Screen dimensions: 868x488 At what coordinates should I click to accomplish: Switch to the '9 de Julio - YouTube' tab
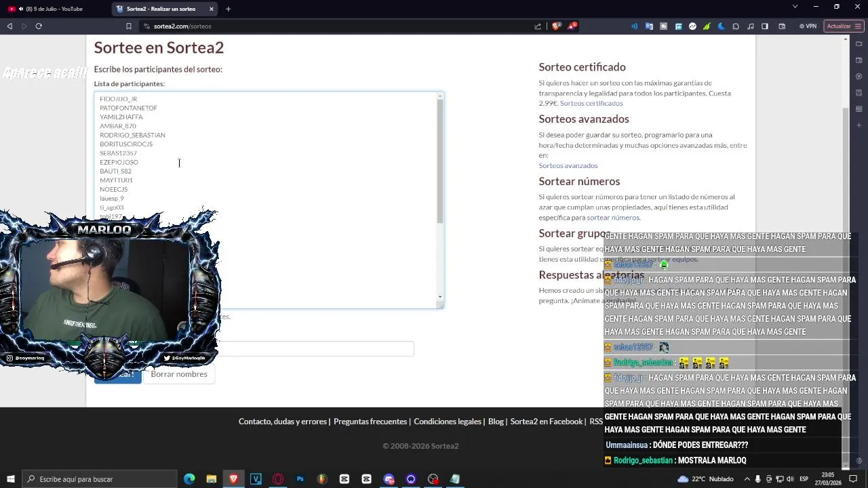click(54, 9)
